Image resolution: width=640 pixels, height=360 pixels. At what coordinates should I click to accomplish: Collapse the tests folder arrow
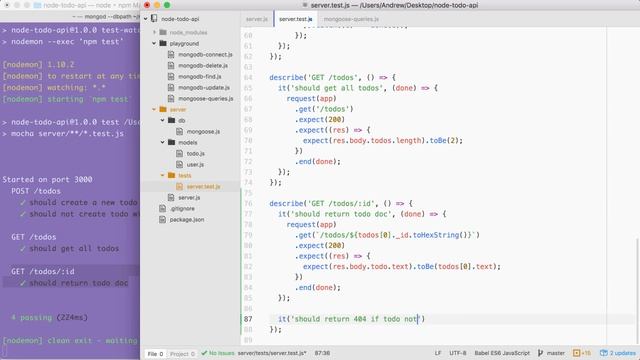162,176
